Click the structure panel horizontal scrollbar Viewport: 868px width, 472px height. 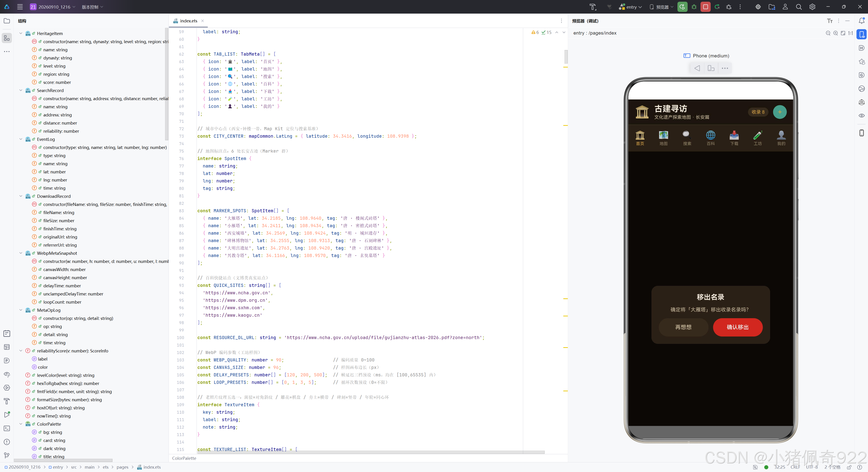[63, 460]
